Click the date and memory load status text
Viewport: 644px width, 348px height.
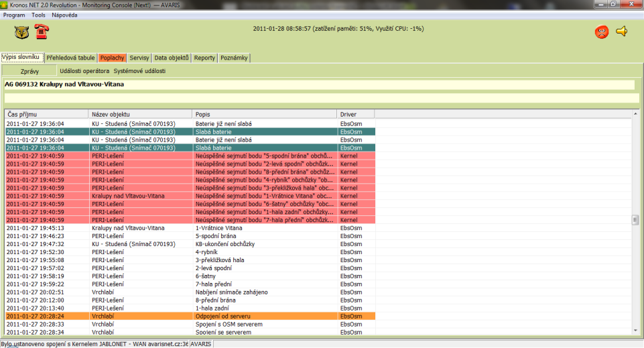pyautogui.click(x=338, y=29)
